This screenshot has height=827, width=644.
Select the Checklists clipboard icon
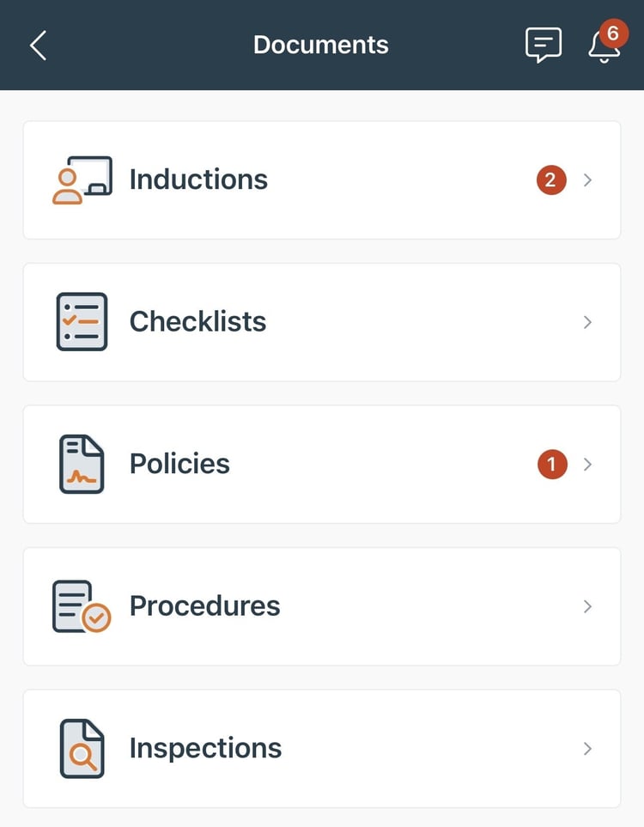(82, 321)
